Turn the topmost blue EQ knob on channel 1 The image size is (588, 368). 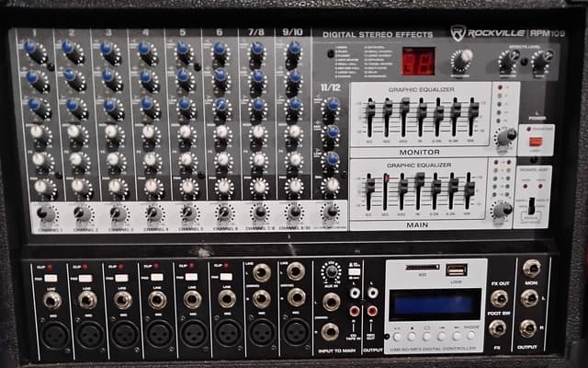click(x=35, y=52)
